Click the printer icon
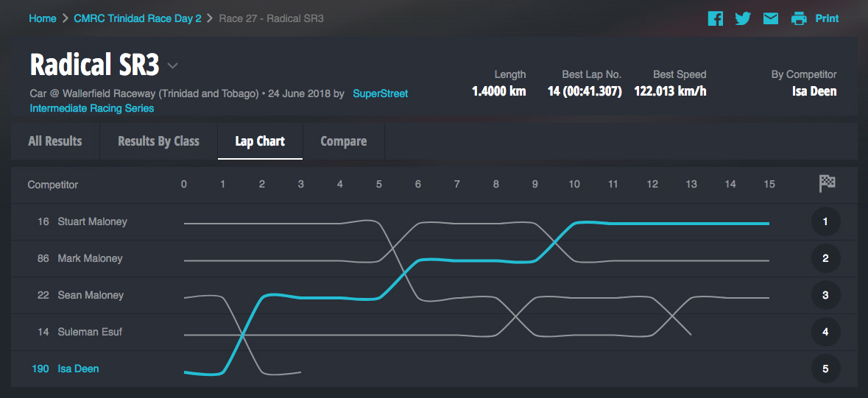The height and width of the screenshot is (398, 868). [x=799, y=18]
